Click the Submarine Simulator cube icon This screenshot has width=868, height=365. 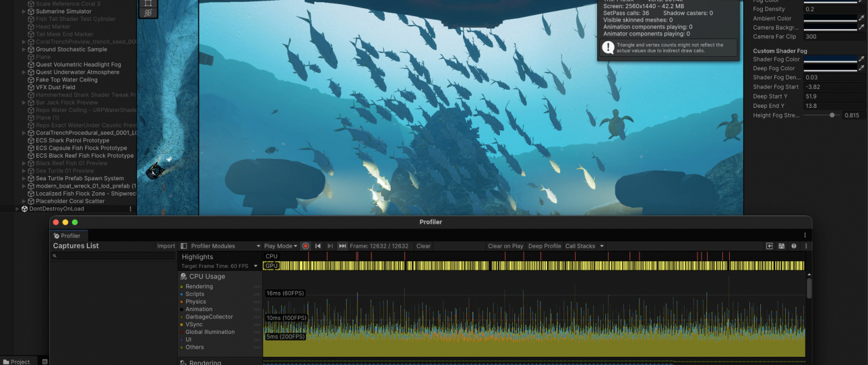coord(31,12)
